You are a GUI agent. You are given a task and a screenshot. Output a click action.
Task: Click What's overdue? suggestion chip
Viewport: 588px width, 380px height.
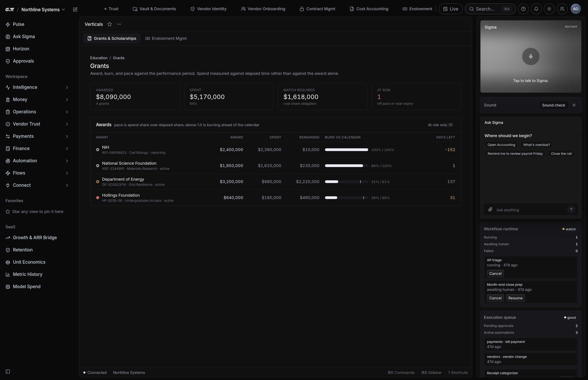point(536,145)
